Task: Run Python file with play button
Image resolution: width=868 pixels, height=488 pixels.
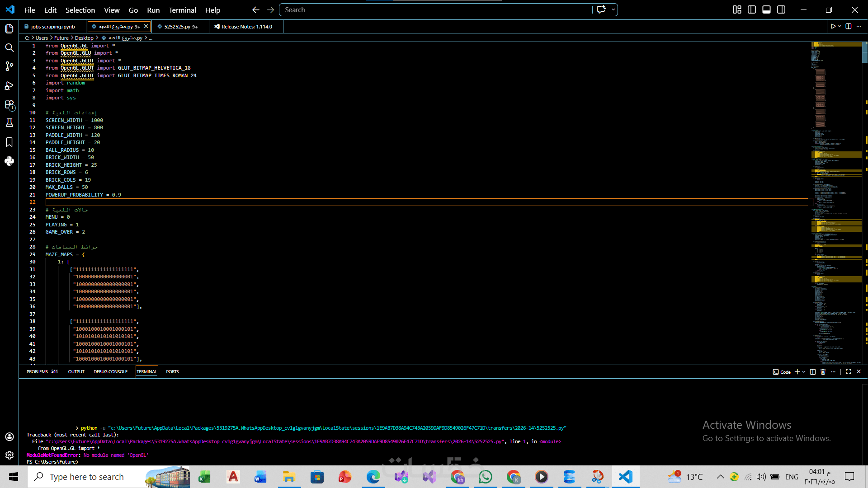Action: tap(833, 27)
